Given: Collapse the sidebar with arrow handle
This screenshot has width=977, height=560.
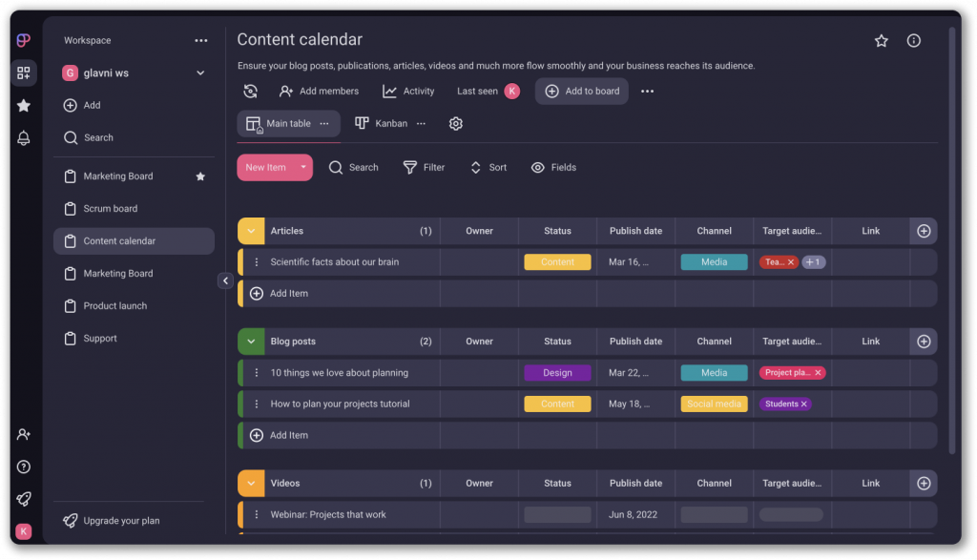Looking at the screenshot, I should pyautogui.click(x=225, y=280).
